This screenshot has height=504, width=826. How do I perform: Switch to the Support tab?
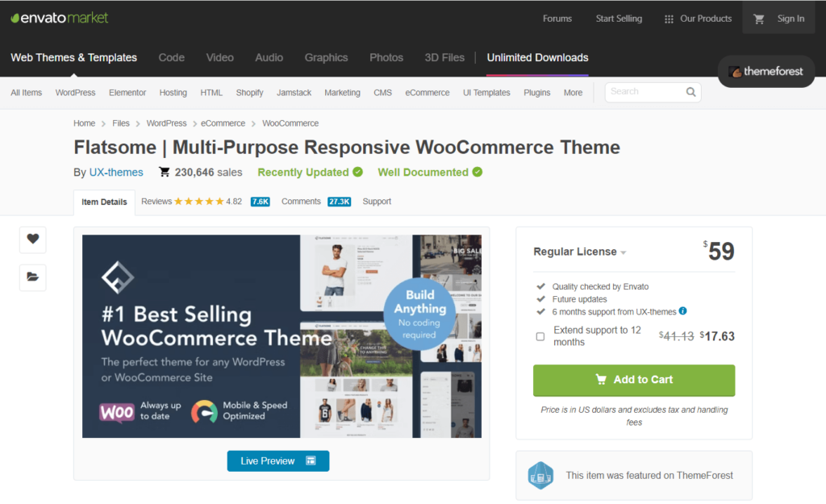(x=377, y=201)
